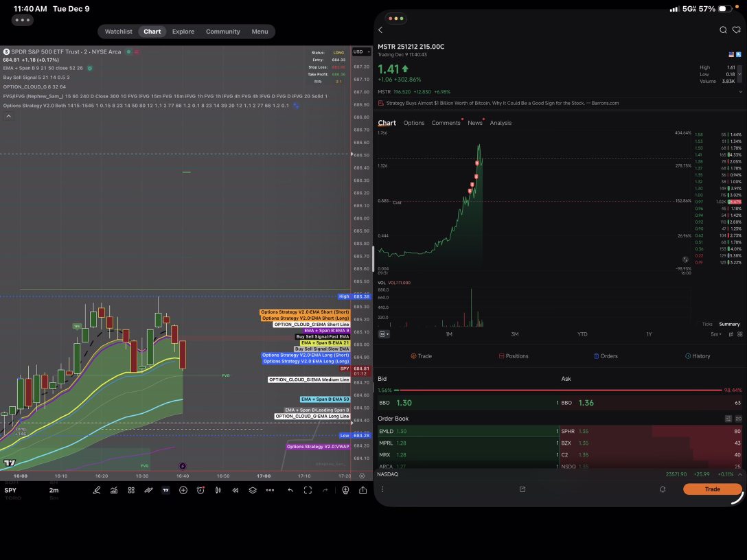Expand the High/Low/Volume quote details
The width and height of the screenshot is (747, 560).
[x=739, y=74]
